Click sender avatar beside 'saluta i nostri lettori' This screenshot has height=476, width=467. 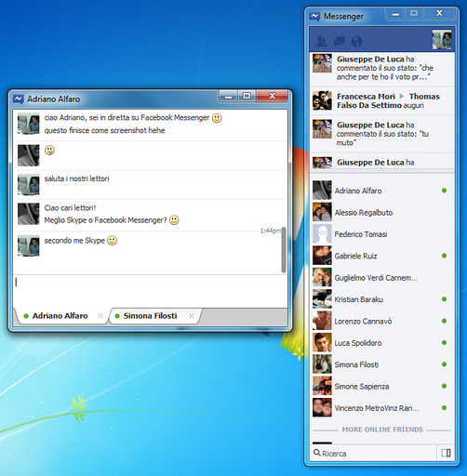pos(28,185)
